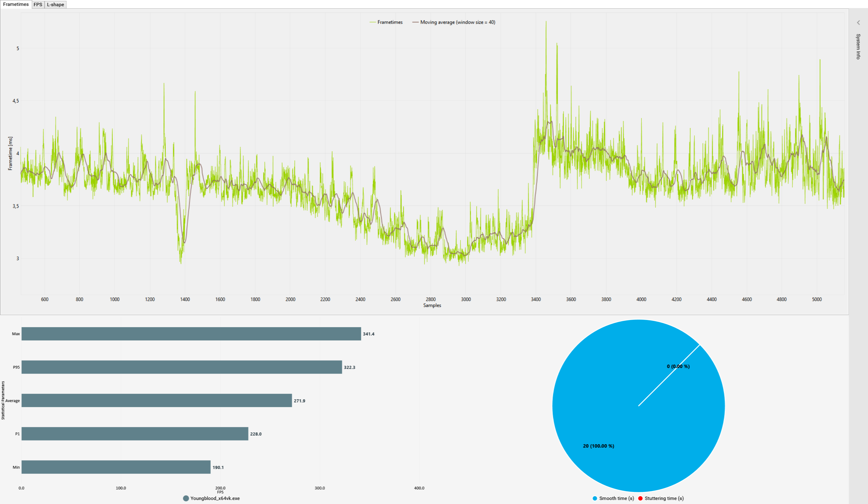Switch to the FPS tab
This screenshot has height=504, width=868.
(x=38, y=4)
